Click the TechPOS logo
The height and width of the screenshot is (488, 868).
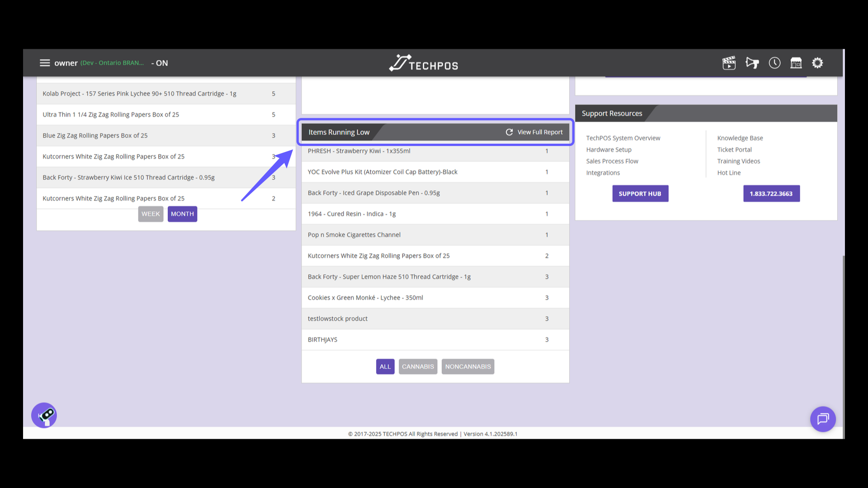pyautogui.click(x=424, y=63)
